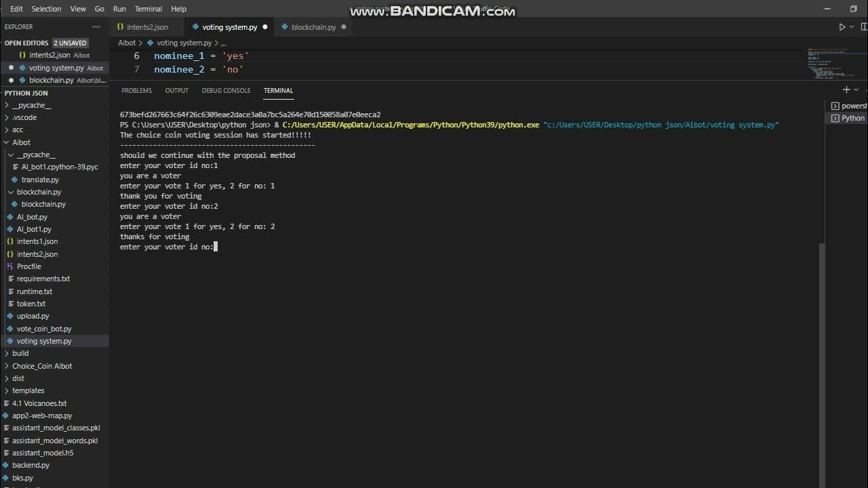Open the Help menu
The image size is (868, 488).
tap(178, 9)
